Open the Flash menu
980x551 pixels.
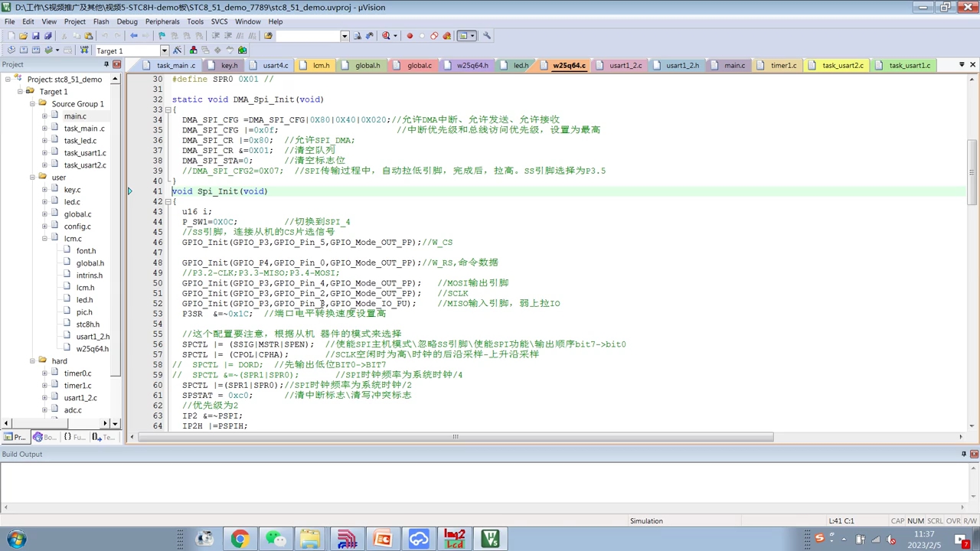click(x=101, y=21)
